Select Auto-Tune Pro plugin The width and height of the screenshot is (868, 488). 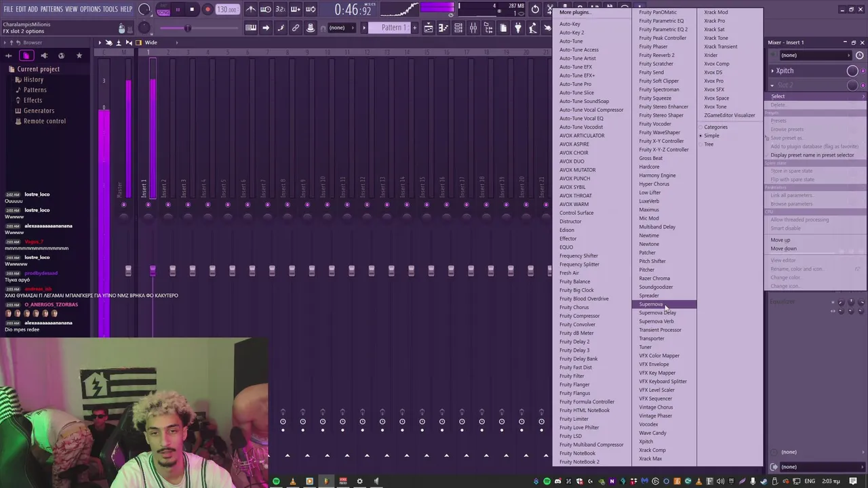pos(575,84)
